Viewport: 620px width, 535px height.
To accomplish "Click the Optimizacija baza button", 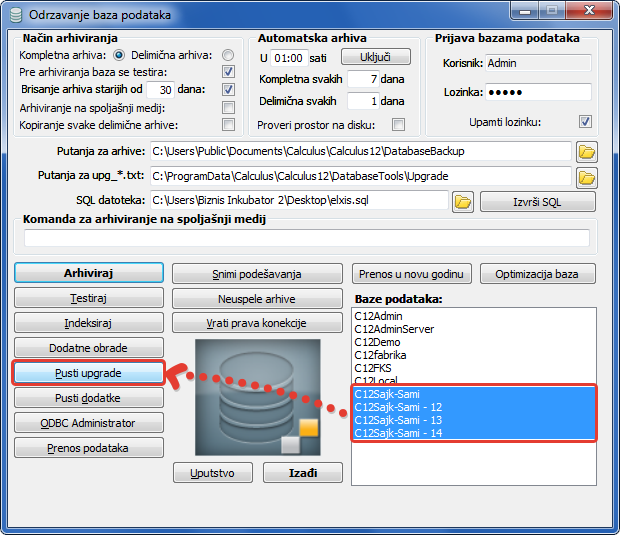I will coord(537,274).
